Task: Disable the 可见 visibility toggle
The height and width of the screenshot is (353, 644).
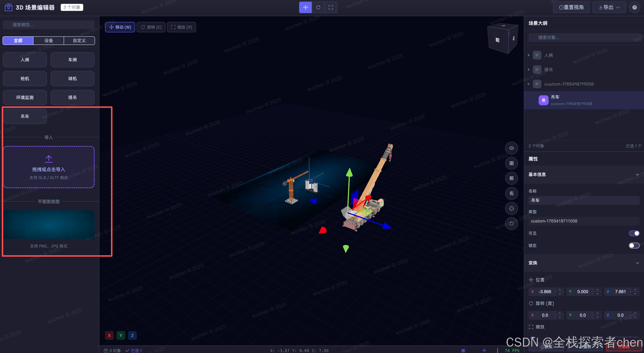Action: point(634,233)
